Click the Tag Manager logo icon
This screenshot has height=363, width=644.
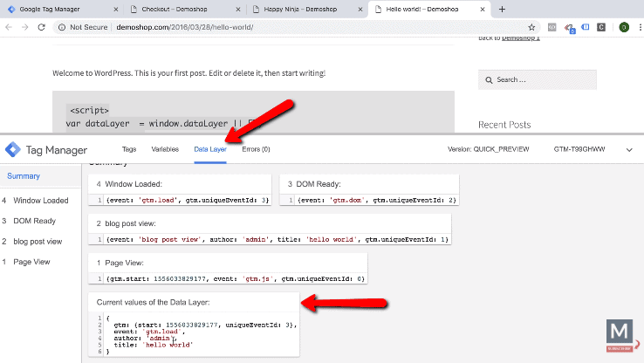coord(13,149)
